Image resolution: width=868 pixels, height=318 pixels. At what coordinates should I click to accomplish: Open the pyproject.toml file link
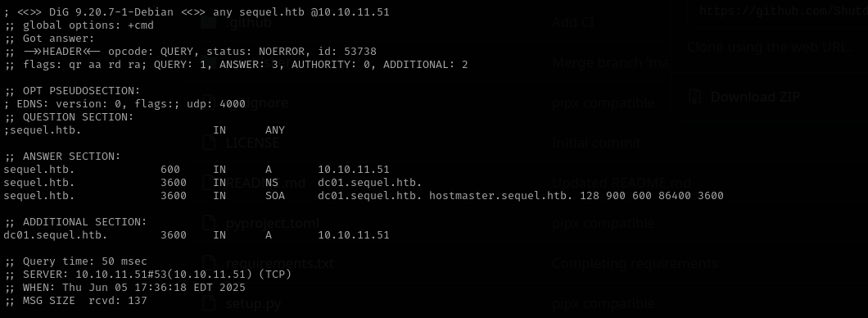tap(273, 223)
